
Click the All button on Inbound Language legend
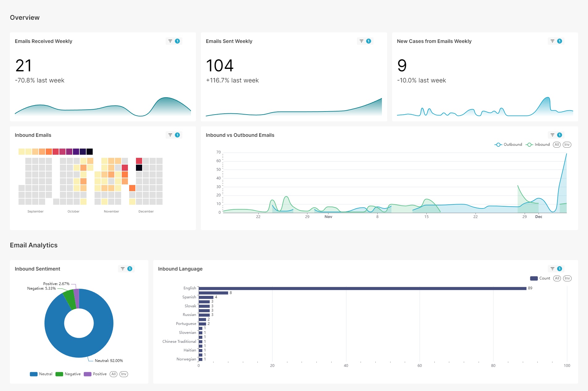tap(557, 278)
